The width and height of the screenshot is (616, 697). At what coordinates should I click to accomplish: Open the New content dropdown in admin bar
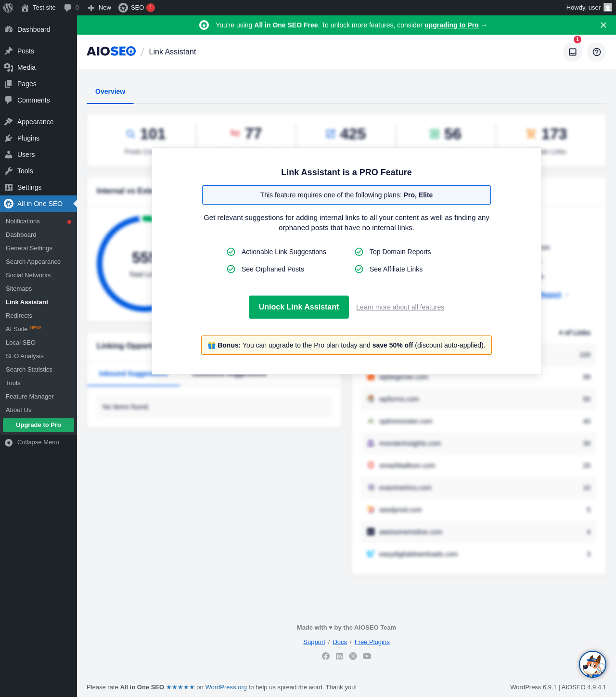99,8
